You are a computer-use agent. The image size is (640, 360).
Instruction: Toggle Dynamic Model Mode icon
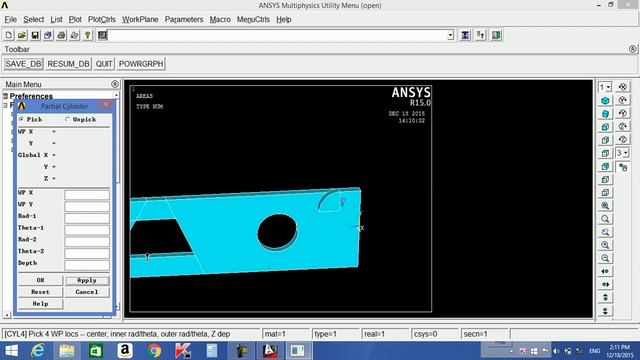(623, 167)
